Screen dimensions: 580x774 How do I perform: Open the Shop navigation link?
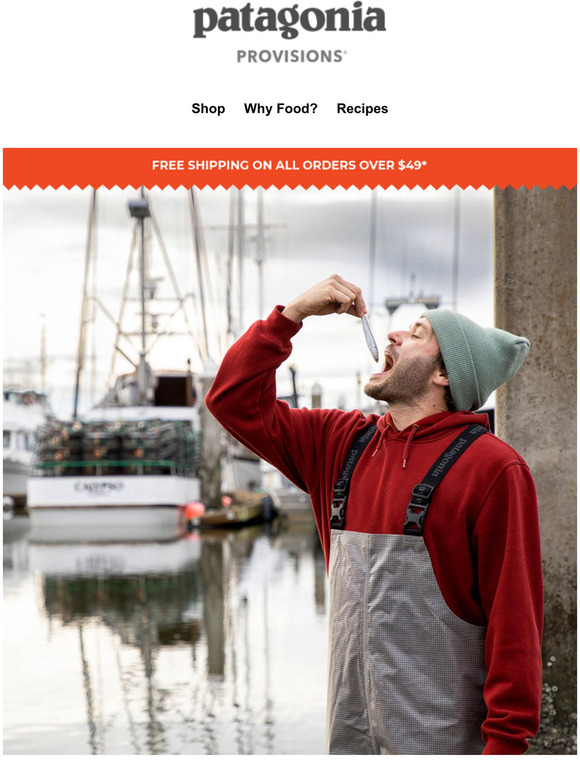click(x=208, y=109)
